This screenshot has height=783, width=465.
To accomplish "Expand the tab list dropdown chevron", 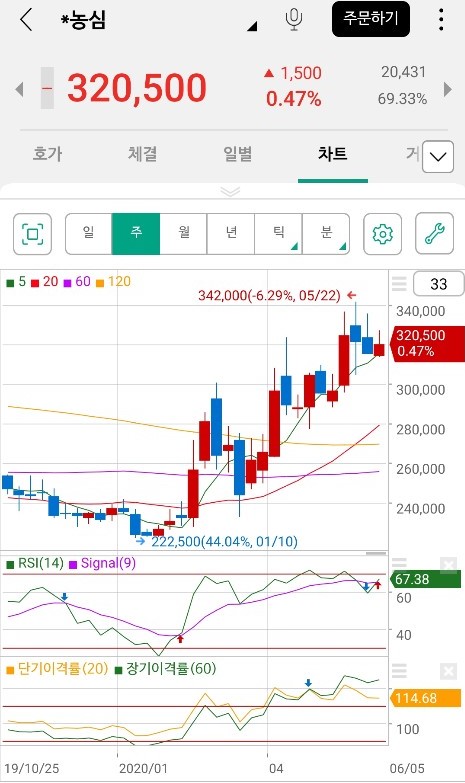I will [438, 157].
